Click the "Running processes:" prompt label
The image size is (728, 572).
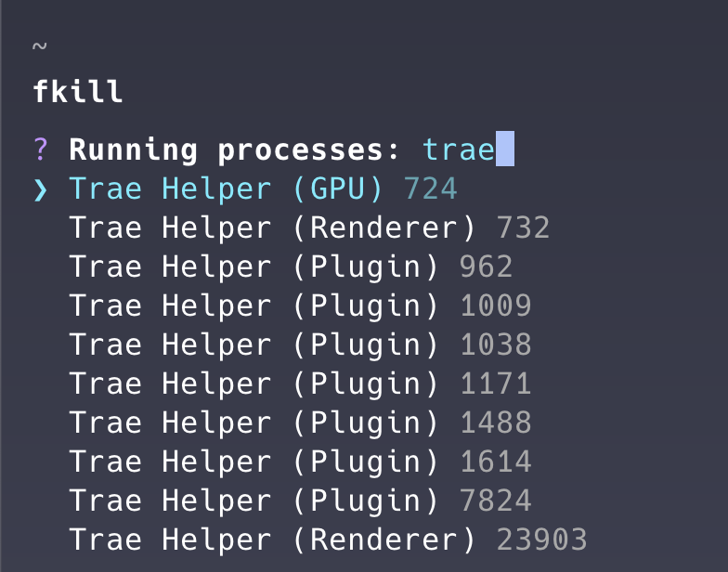(x=235, y=149)
